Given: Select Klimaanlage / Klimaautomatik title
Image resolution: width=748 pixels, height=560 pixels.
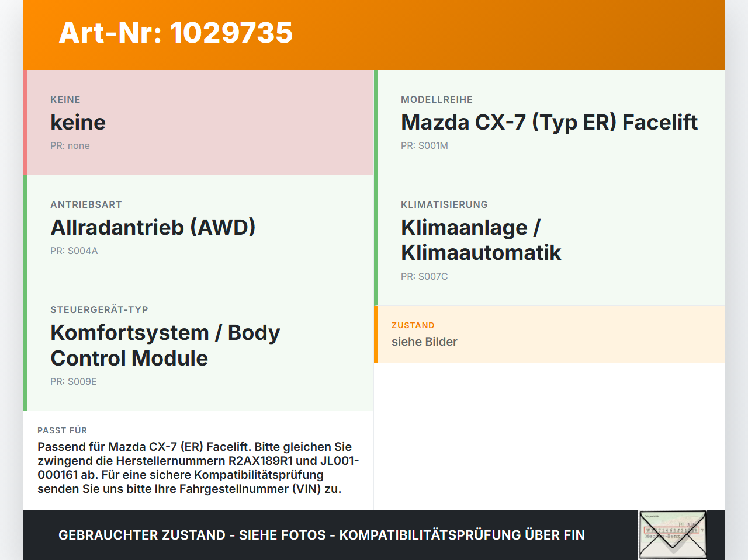Looking at the screenshot, I should 481,240.
